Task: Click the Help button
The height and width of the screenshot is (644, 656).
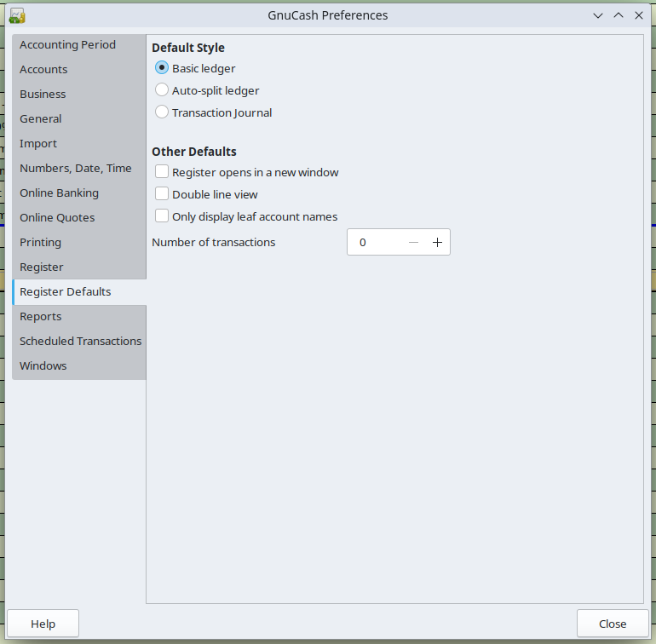Action: click(43, 624)
